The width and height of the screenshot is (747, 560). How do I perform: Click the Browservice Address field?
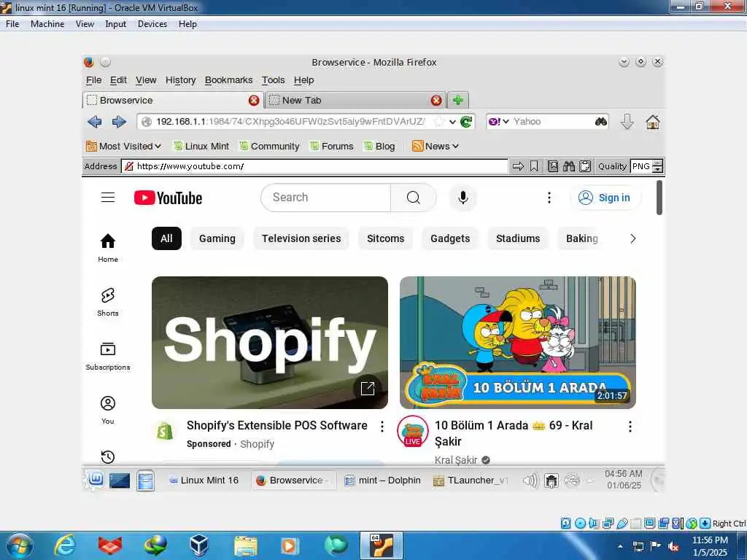tap(314, 166)
